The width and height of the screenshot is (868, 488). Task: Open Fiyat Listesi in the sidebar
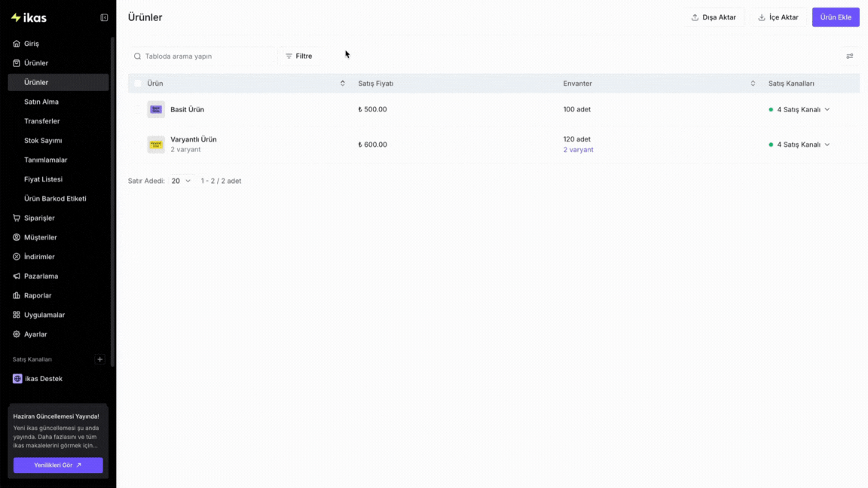tap(43, 179)
